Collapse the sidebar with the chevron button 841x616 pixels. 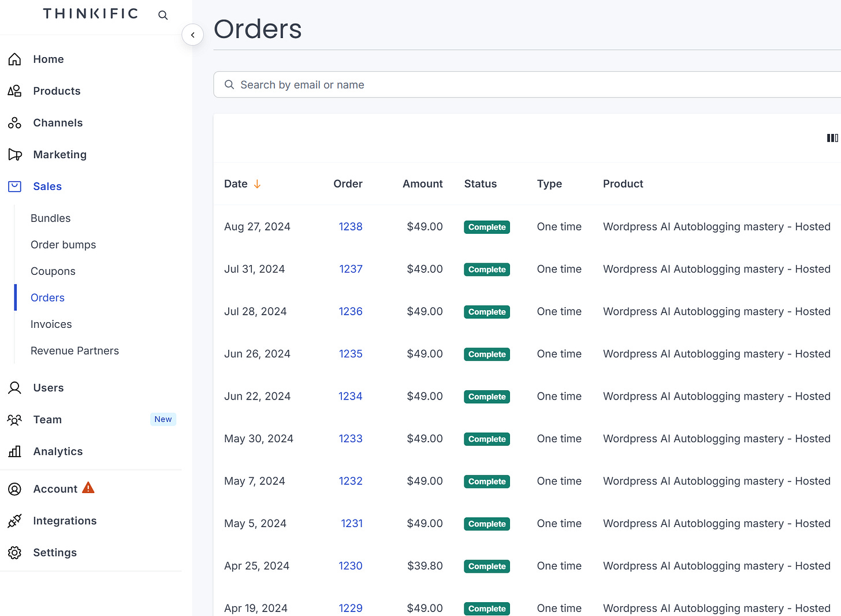tap(192, 35)
